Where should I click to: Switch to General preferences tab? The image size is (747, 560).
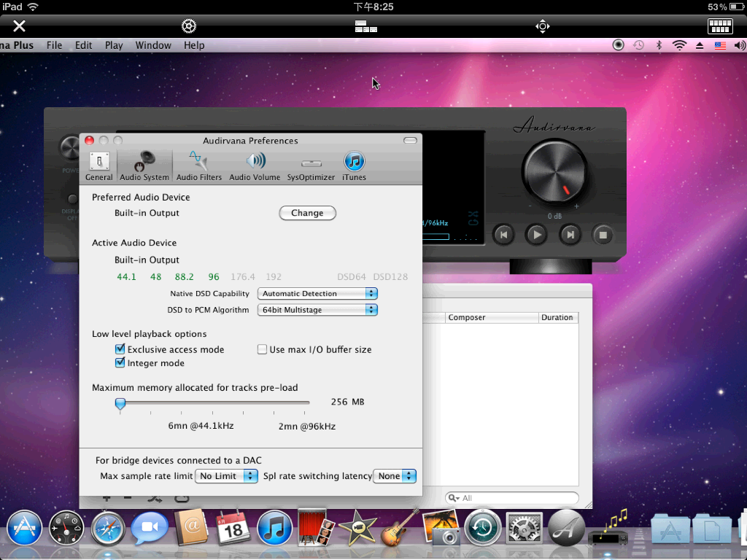point(99,166)
